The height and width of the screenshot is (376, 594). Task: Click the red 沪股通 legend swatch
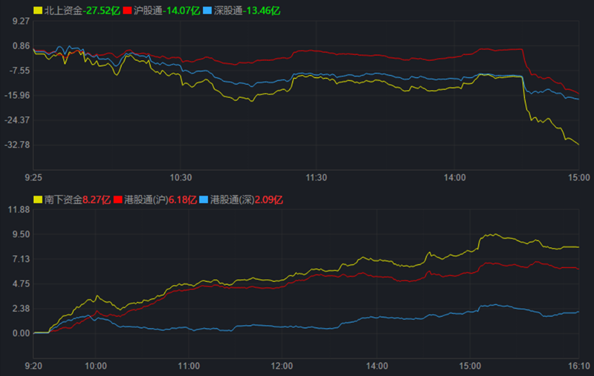tap(127, 11)
